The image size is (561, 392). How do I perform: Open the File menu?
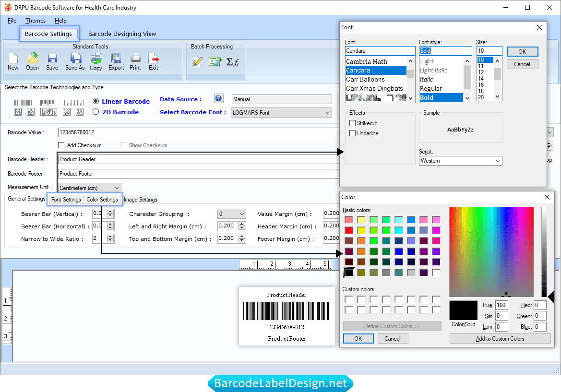point(12,21)
